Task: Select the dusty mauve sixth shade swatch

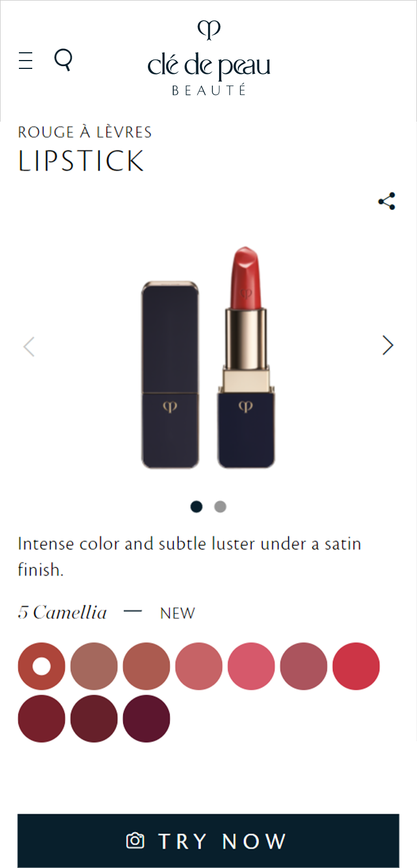Action: [x=304, y=666]
